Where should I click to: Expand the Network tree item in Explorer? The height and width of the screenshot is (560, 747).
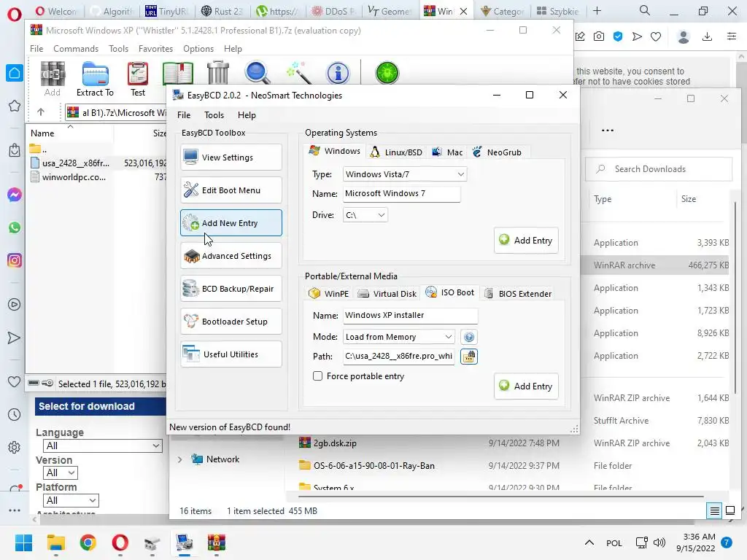180,459
